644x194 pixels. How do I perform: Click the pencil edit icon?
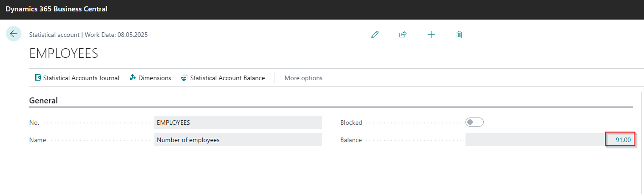375,35
